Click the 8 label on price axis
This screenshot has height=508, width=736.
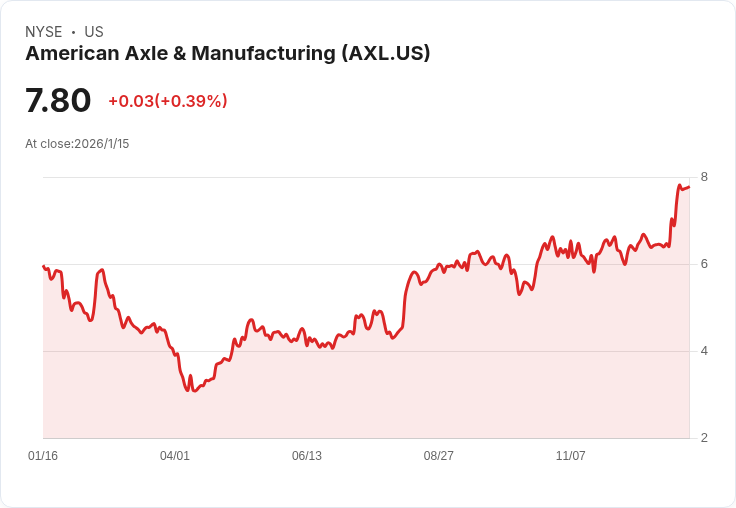pyautogui.click(x=704, y=177)
